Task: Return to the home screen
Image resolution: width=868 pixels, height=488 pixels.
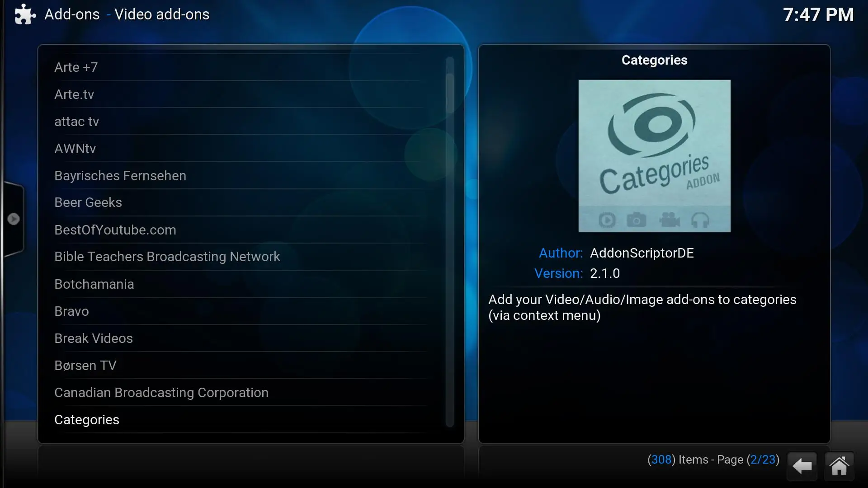Action: (839, 466)
